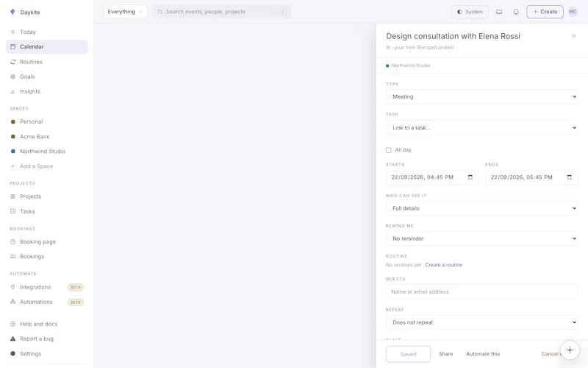The width and height of the screenshot is (588, 368).
Task: Open the Today view
Action: (x=47, y=32)
